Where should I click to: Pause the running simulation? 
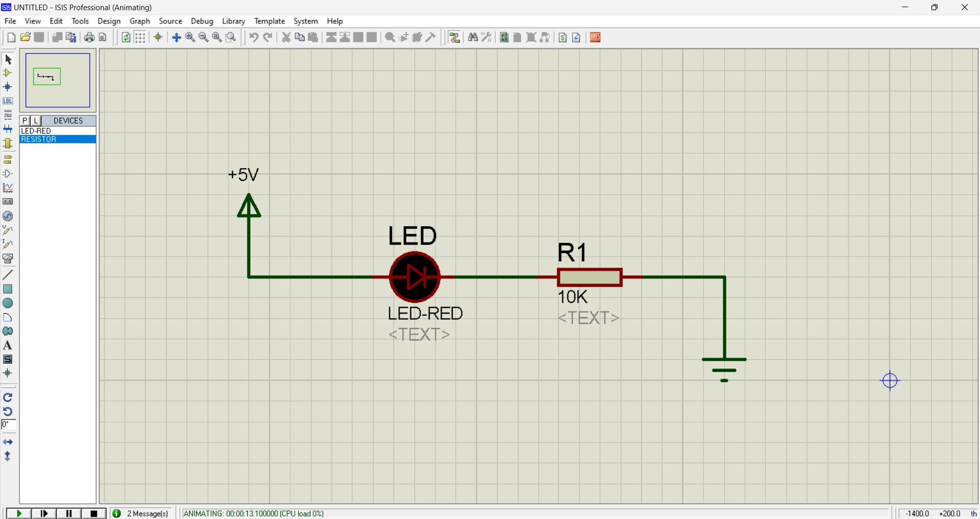pyautogui.click(x=69, y=513)
